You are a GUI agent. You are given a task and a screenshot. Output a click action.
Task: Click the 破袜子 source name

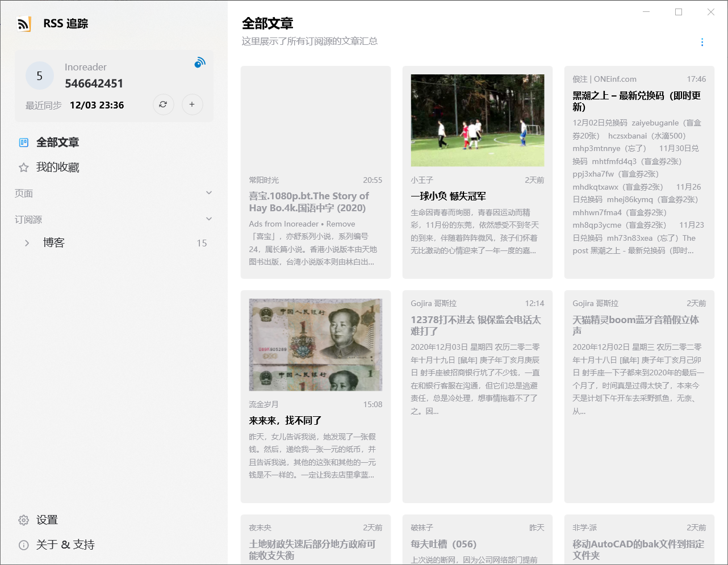pyautogui.click(x=422, y=528)
